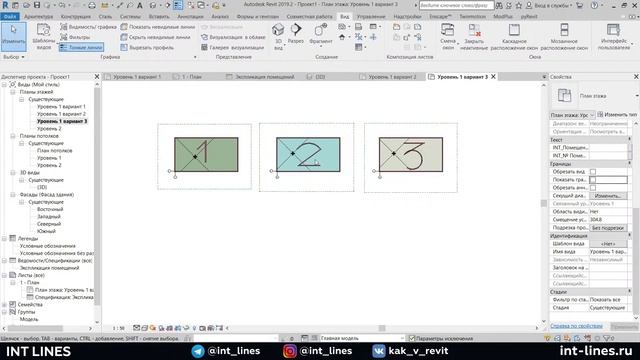Viewport: 640px width, 360px height.
Task: Click the drawing area horizontal scrollbar
Action: [x=382, y=328]
